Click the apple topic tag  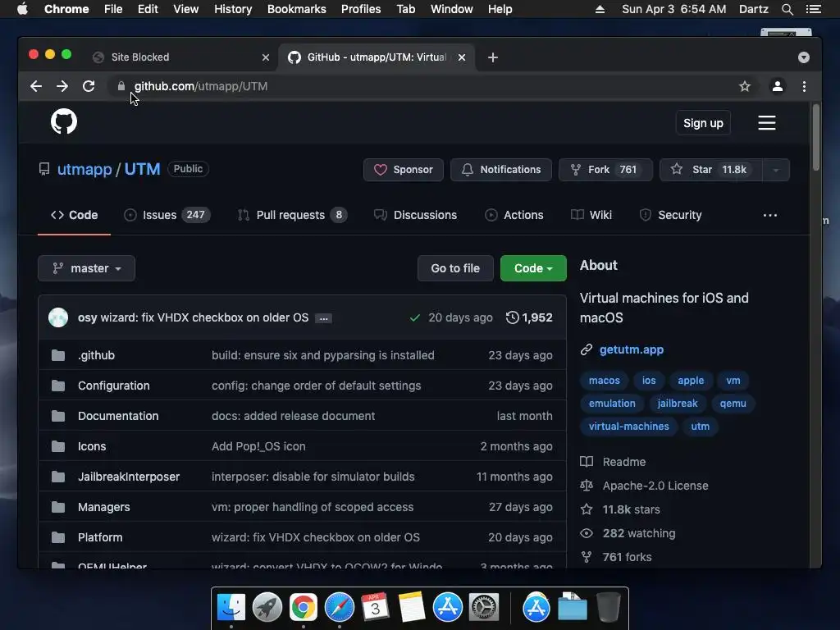[691, 381]
